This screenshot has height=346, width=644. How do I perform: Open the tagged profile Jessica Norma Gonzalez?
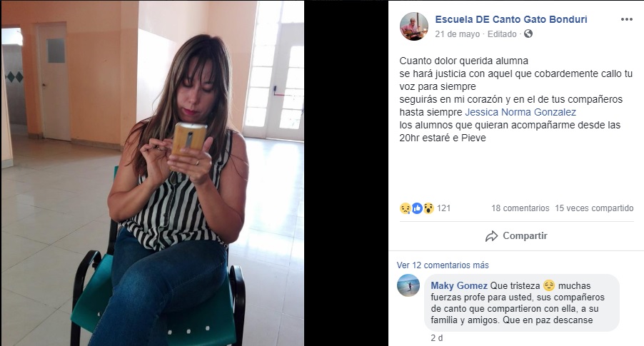(520, 112)
